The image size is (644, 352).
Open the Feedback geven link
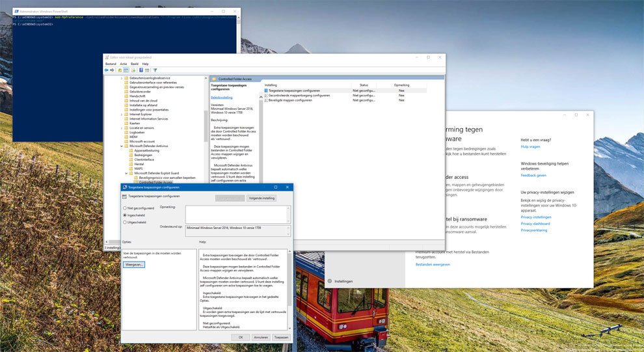533,176
